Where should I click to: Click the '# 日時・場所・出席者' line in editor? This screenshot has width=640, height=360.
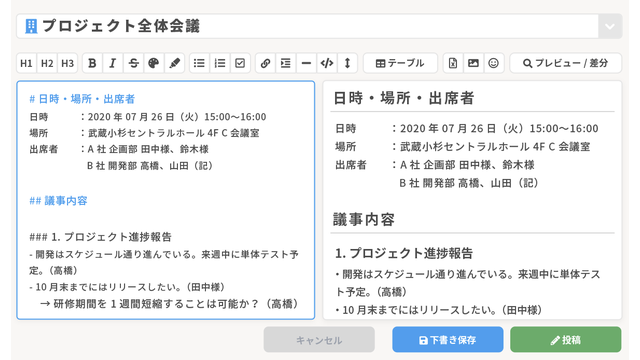tap(82, 99)
